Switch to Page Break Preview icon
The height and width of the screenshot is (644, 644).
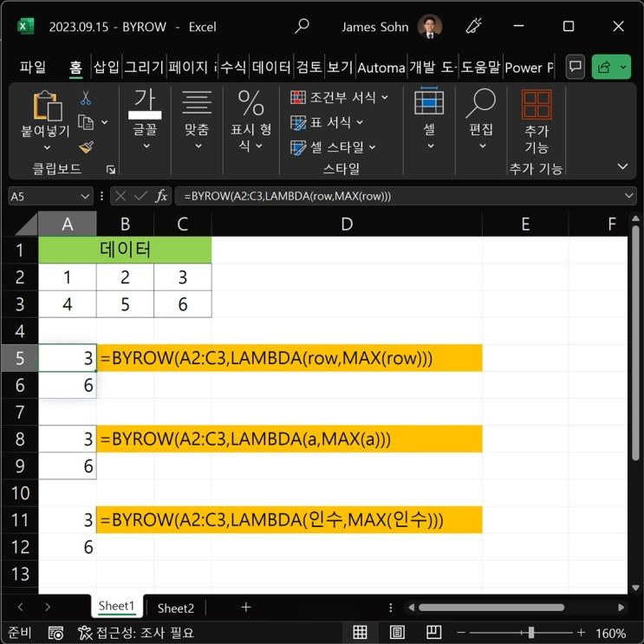click(433, 632)
